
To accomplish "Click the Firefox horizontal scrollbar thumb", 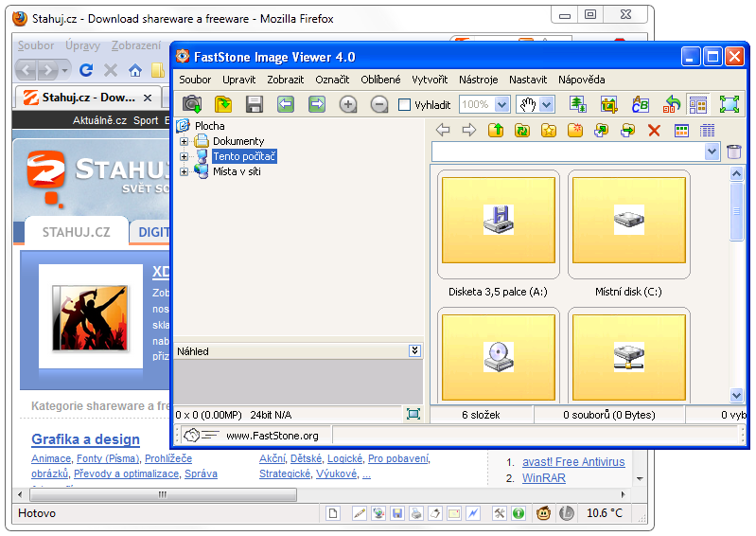I will (x=163, y=494).
